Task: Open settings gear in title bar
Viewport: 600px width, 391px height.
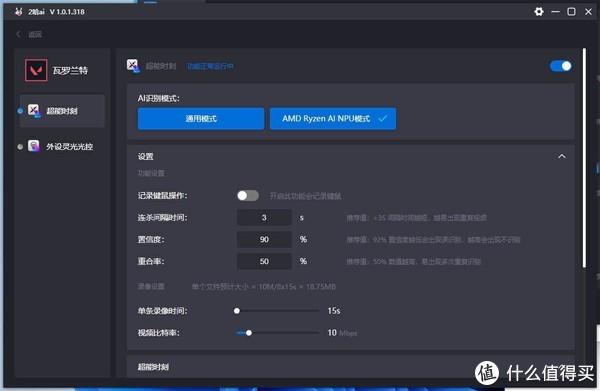Action: [539, 11]
